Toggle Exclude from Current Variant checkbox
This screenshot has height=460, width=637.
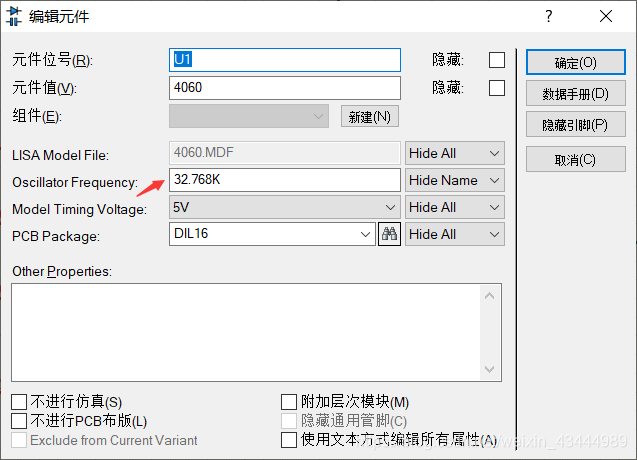point(19,440)
